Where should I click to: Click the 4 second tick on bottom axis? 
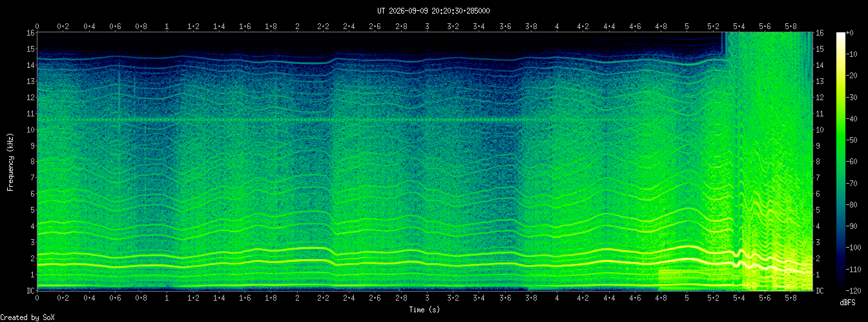[x=557, y=299]
